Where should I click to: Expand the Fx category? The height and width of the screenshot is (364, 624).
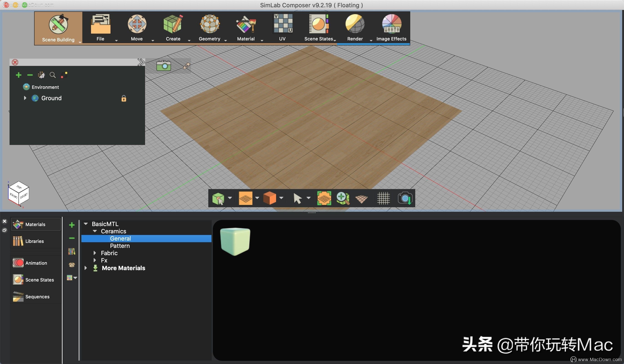point(95,260)
